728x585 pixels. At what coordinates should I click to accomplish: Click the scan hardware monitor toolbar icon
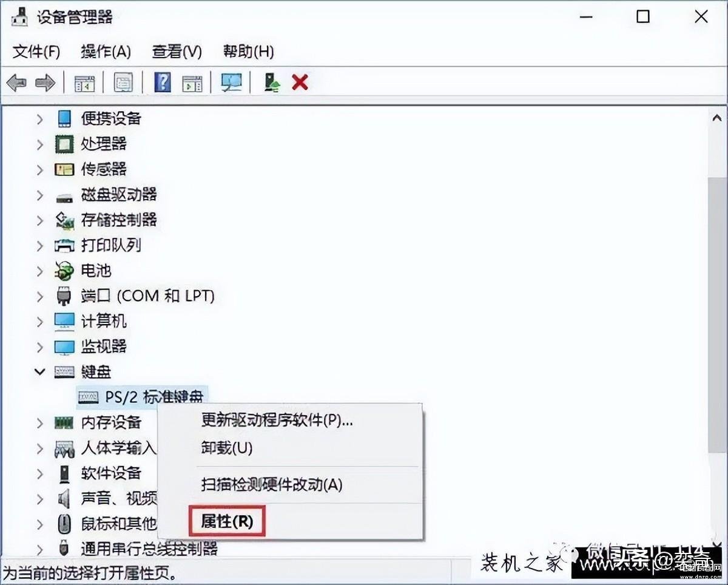pyautogui.click(x=231, y=83)
